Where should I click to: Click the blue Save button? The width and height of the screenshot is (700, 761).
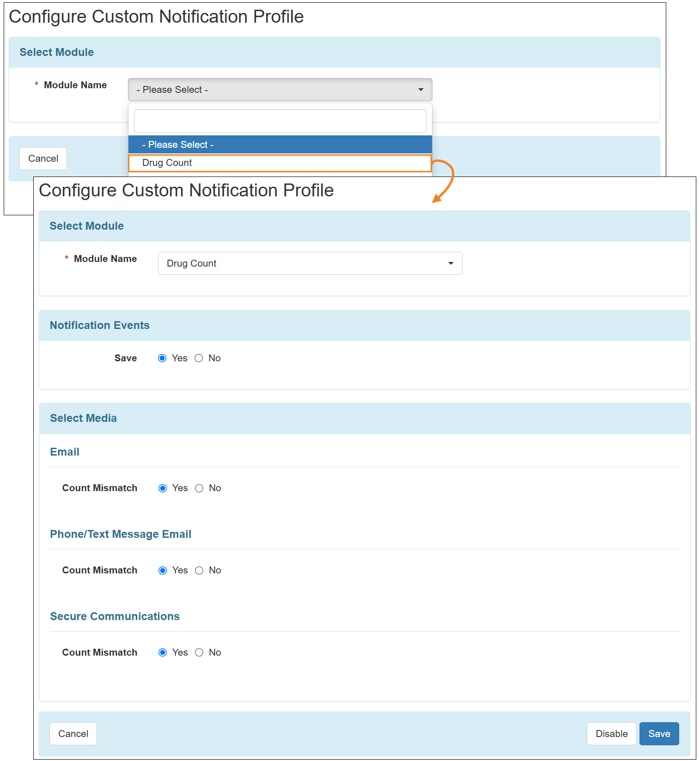[659, 734]
